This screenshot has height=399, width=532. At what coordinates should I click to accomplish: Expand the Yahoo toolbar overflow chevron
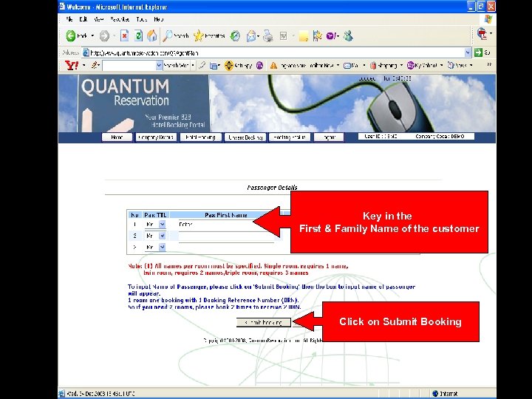(x=489, y=64)
